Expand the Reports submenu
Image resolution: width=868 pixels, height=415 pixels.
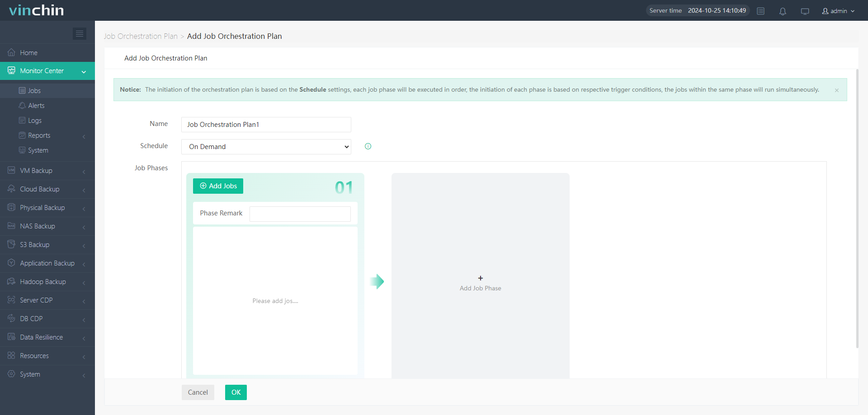click(x=39, y=135)
